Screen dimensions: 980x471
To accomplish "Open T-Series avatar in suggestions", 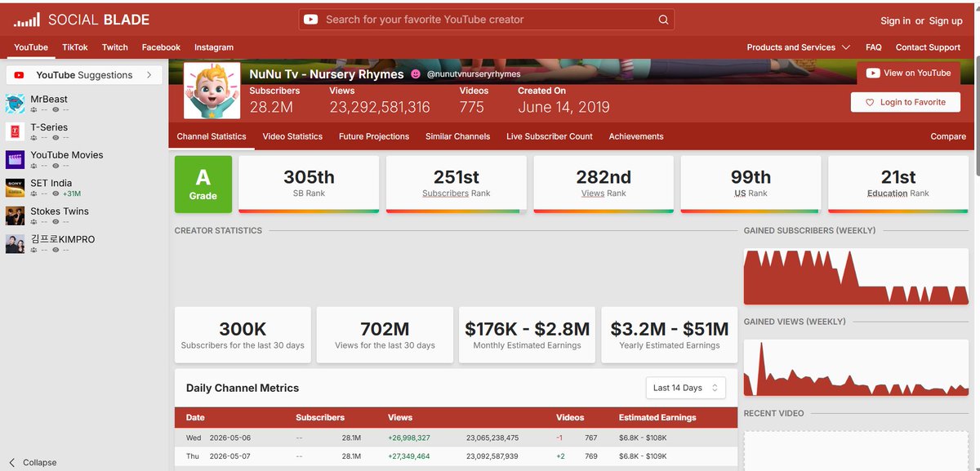I will click(15, 131).
